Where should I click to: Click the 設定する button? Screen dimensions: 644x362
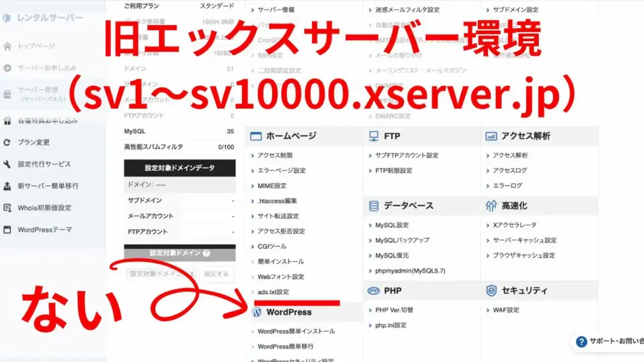(x=216, y=274)
